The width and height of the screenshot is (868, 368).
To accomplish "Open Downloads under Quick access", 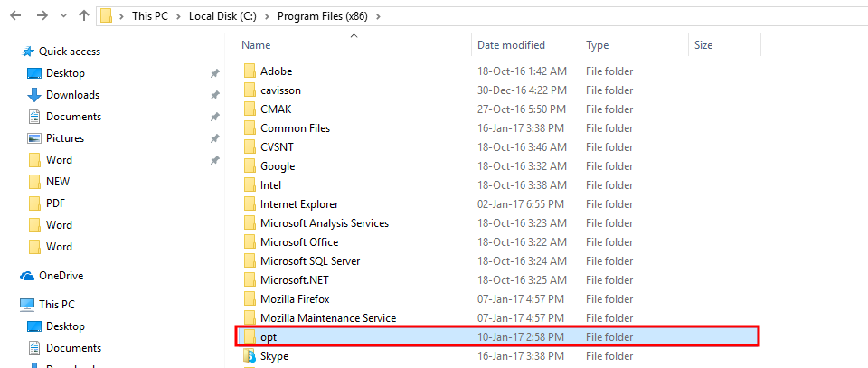I will [72, 95].
